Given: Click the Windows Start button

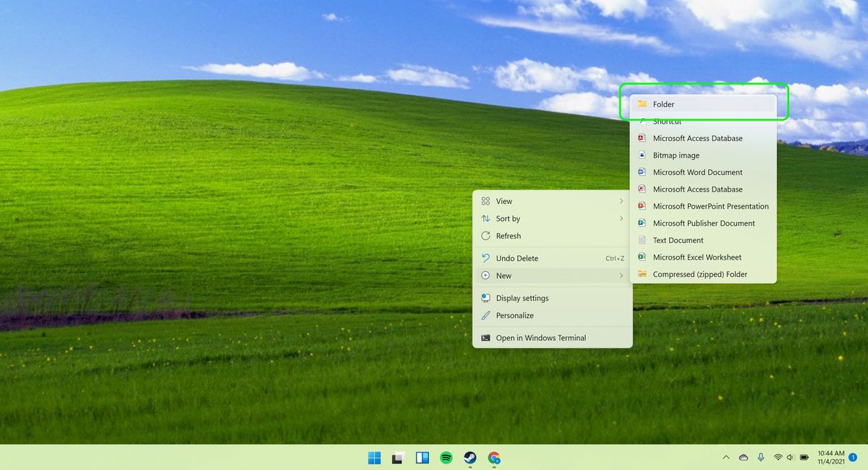Looking at the screenshot, I should [374, 457].
